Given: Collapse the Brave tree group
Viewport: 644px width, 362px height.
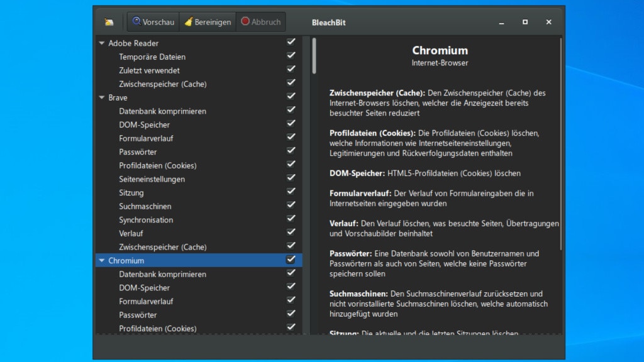Looking at the screenshot, I should 102,97.
